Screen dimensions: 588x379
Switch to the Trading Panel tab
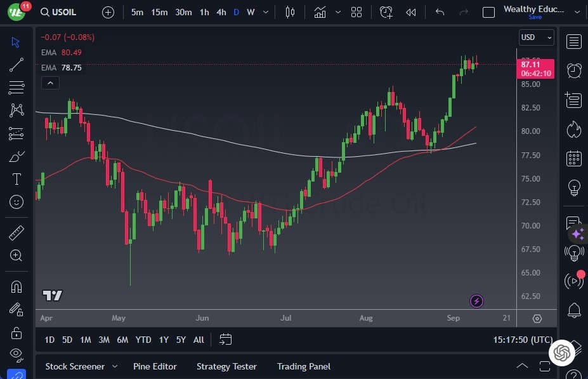tap(303, 366)
